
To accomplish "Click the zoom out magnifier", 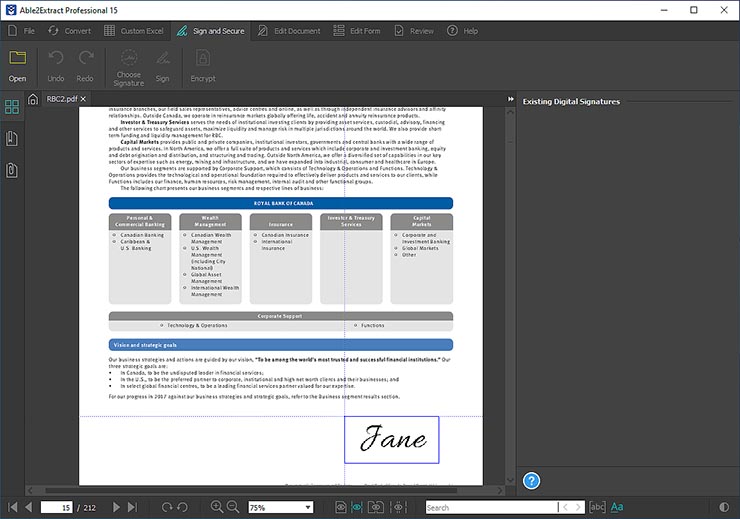I will point(233,507).
